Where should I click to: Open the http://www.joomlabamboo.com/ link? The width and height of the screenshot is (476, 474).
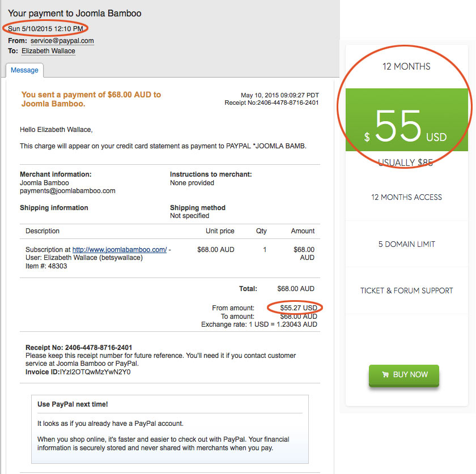tap(120, 249)
